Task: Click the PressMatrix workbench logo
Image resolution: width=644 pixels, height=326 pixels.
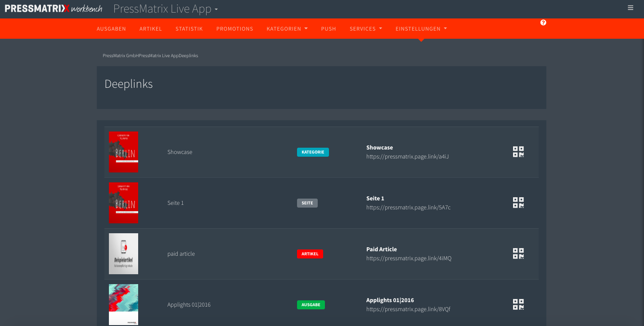Action: (x=53, y=8)
